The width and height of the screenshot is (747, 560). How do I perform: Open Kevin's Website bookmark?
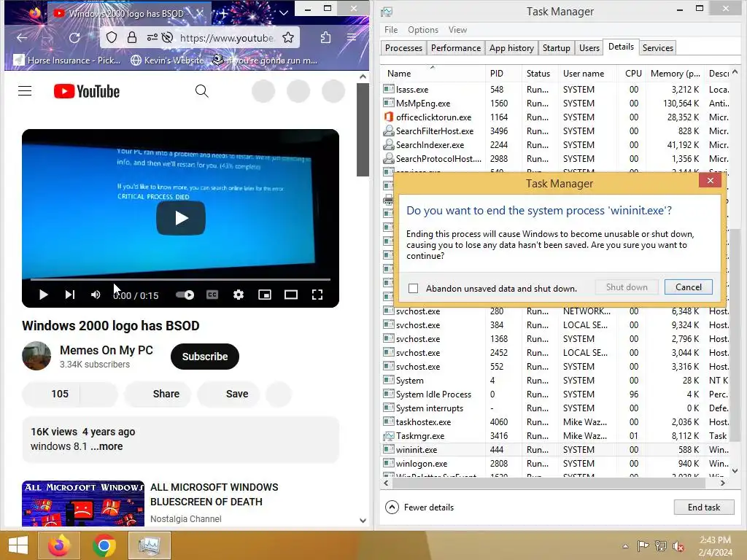(168, 60)
